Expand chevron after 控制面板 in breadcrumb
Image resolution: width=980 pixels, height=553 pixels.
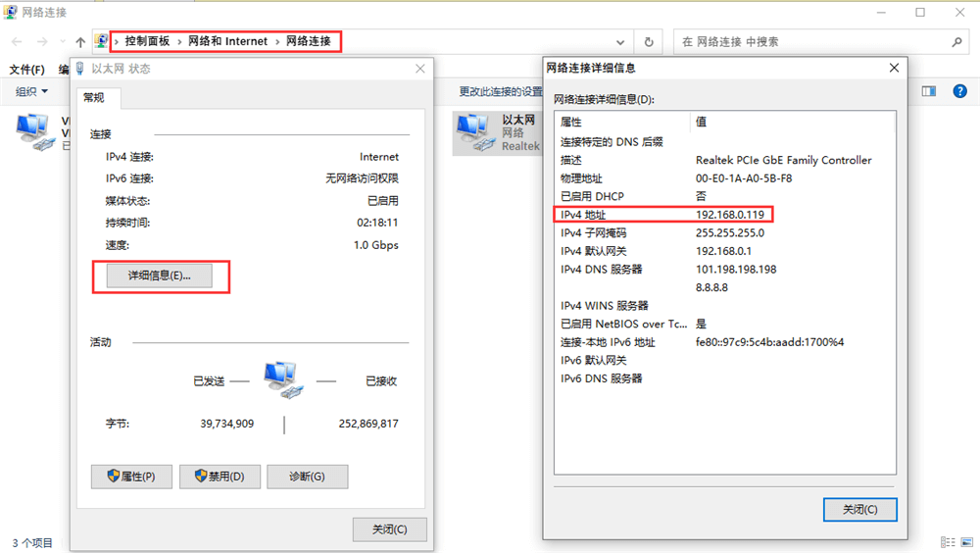click(179, 42)
